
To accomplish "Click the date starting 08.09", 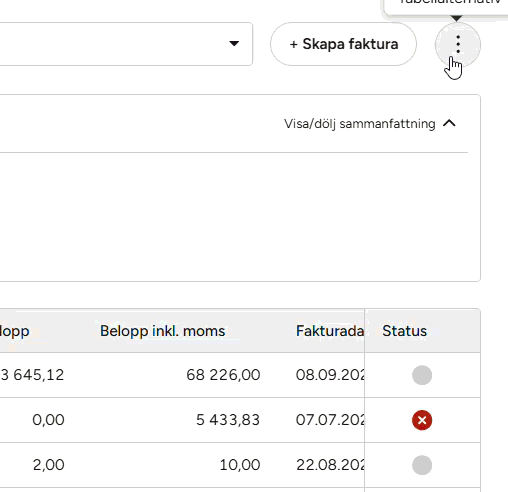I will pyautogui.click(x=330, y=375).
